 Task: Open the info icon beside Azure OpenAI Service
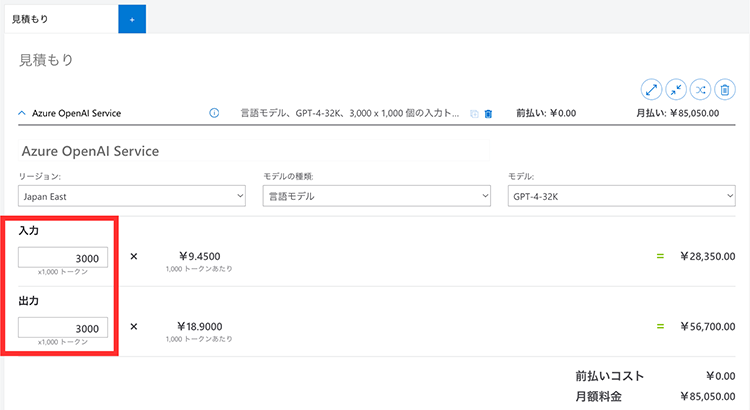click(x=214, y=113)
